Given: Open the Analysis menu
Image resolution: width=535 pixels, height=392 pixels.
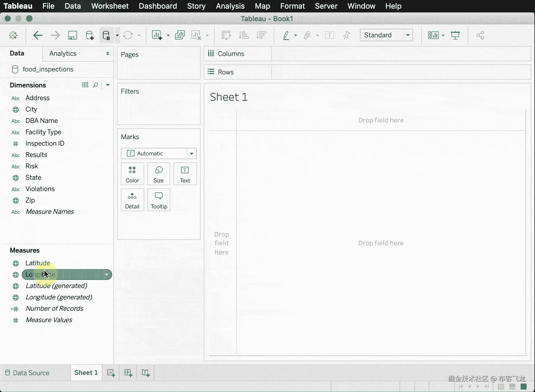Looking at the screenshot, I should [x=230, y=6].
